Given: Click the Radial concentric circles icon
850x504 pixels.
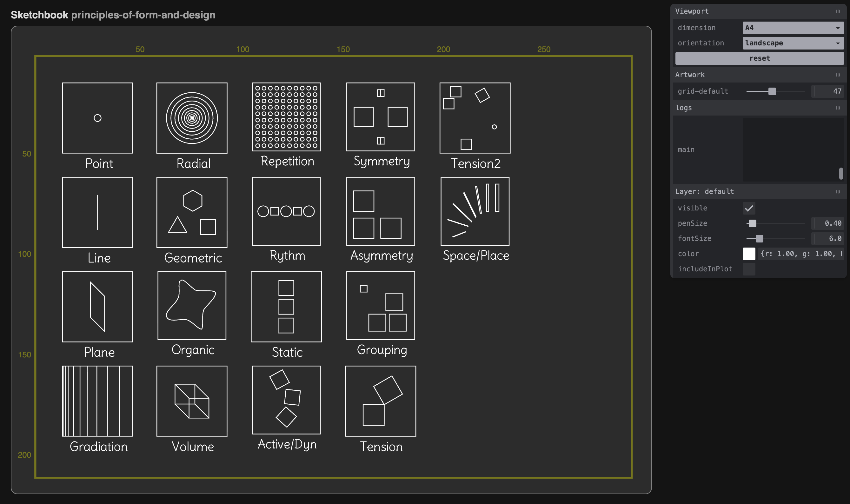Looking at the screenshot, I should point(192,118).
